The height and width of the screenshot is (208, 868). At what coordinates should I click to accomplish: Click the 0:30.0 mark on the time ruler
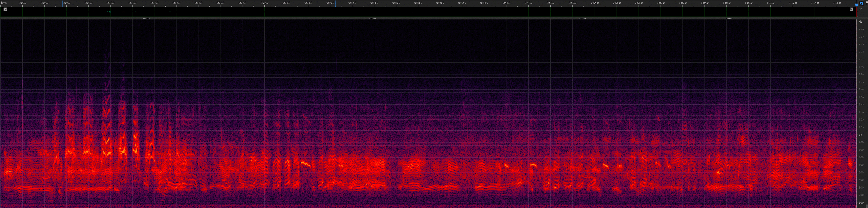(x=330, y=3)
